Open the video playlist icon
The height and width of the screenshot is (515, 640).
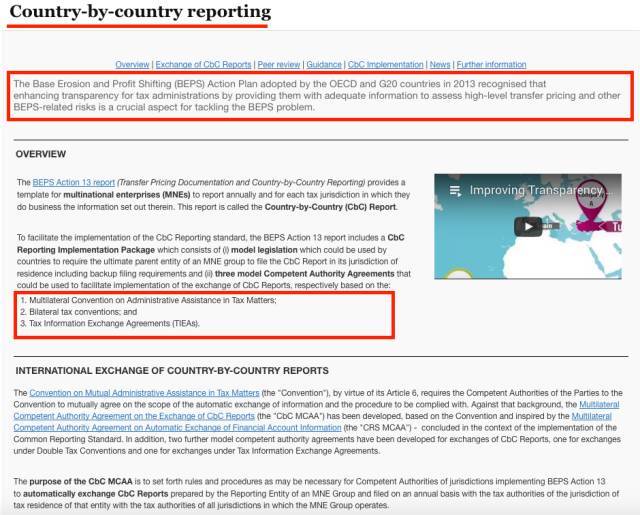[x=453, y=190]
